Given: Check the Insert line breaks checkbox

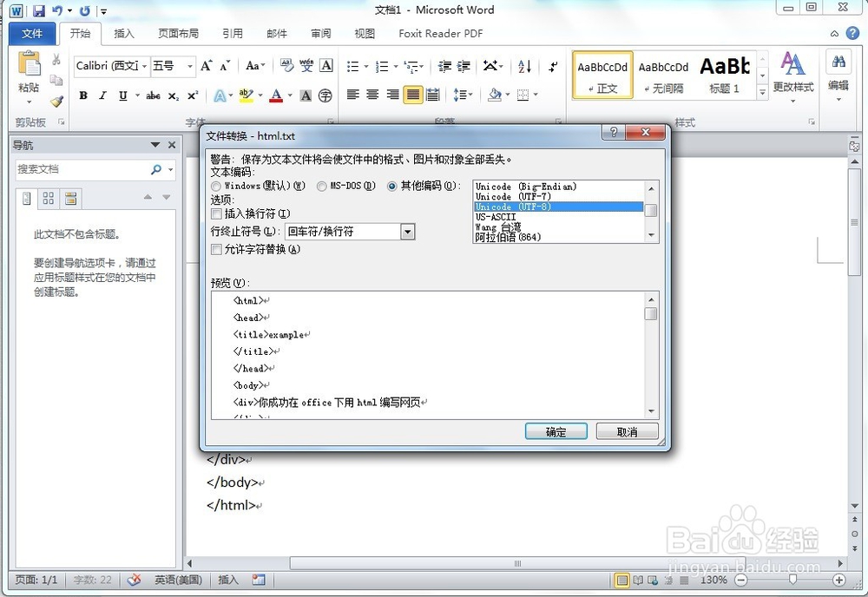Looking at the screenshot, I should pyautogui.click(x=216, y=213).
